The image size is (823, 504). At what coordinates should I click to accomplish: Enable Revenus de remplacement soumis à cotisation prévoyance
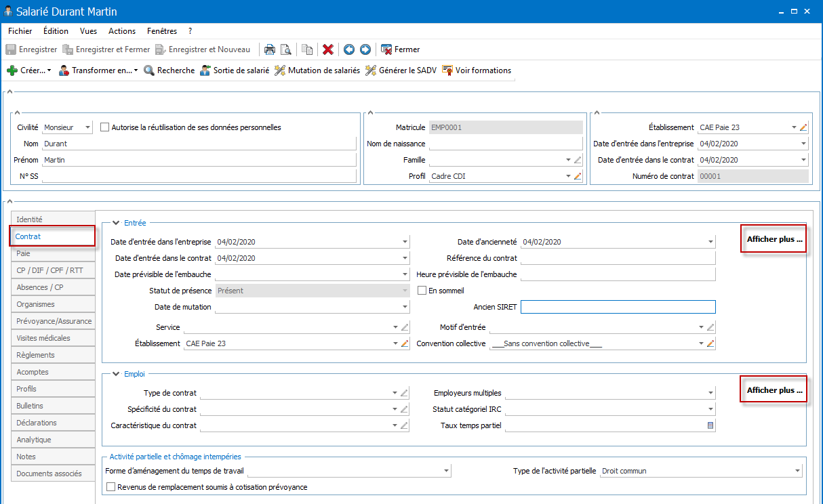pos(111,487)
